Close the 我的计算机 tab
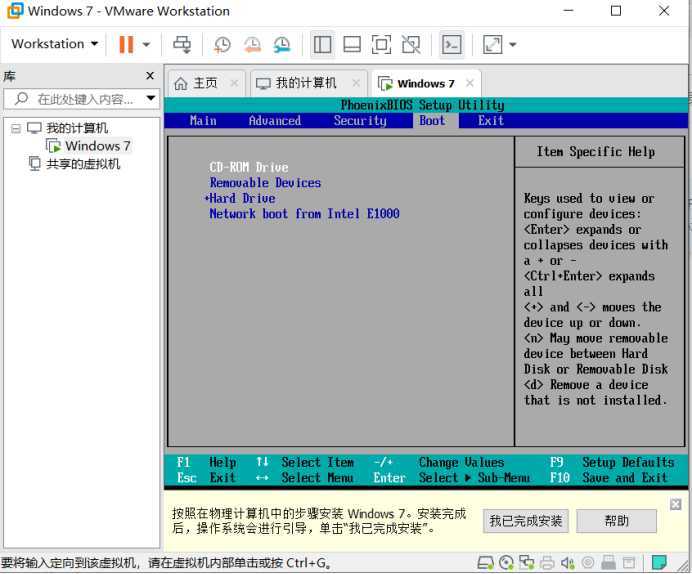Image resolution: width=692 pixels, height=574 pixels. pyautogui.click(x=356, y=83)
